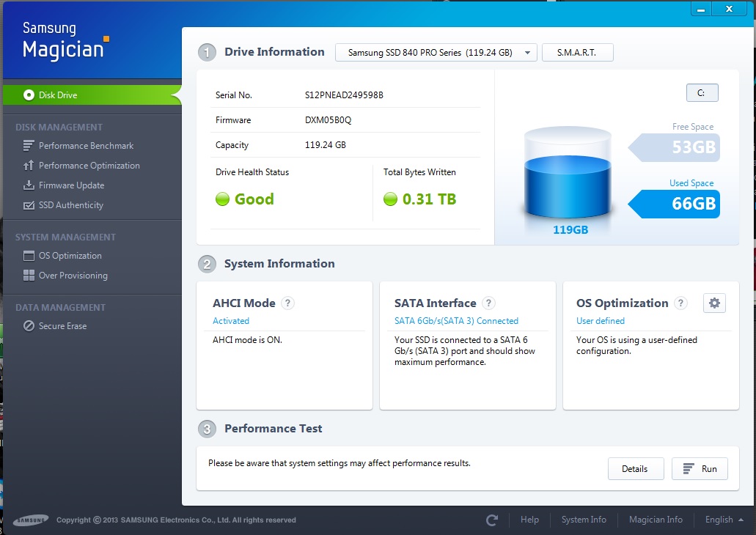The image size is (756, 535).
Task: Open OS Optimization gear settings
Action: (714, 303)
